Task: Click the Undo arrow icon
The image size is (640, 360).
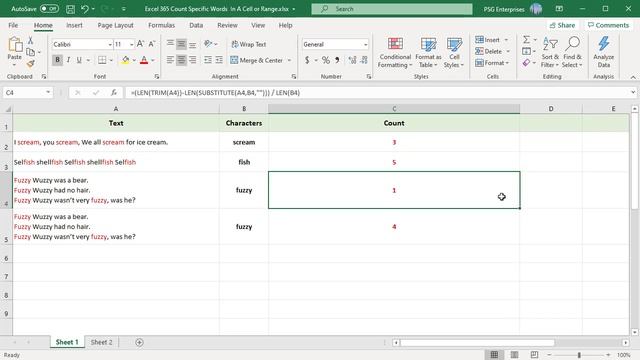Action: 84,9
